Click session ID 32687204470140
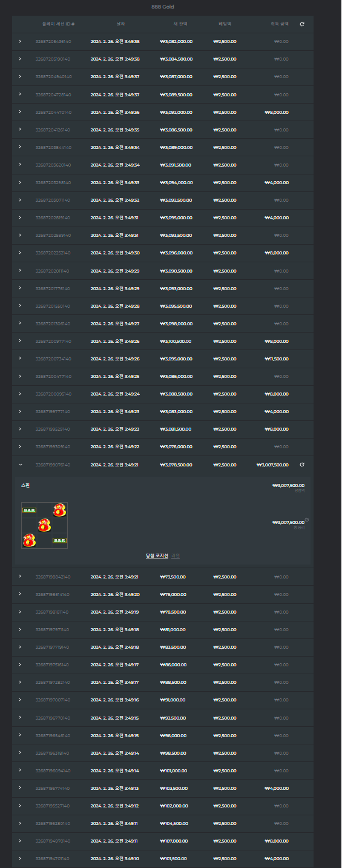Viewport: 342px width, 868px height. coord(53,112)
